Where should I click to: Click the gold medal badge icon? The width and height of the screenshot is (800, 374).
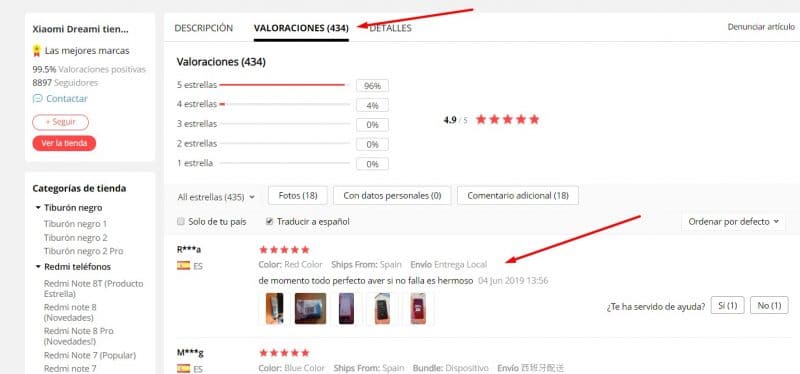pos(37,51)
